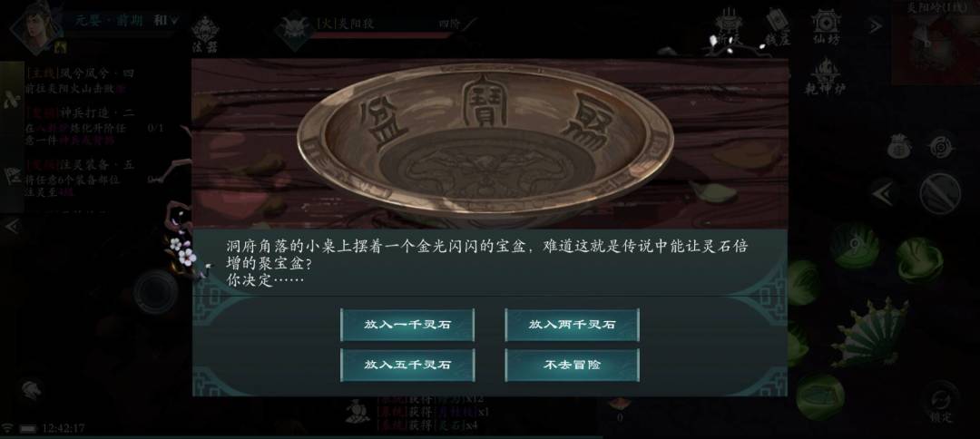This screenshot has height=439, width=980.
Task: Open the 炎阳岭 minimap
Action: tap(936, 43)
